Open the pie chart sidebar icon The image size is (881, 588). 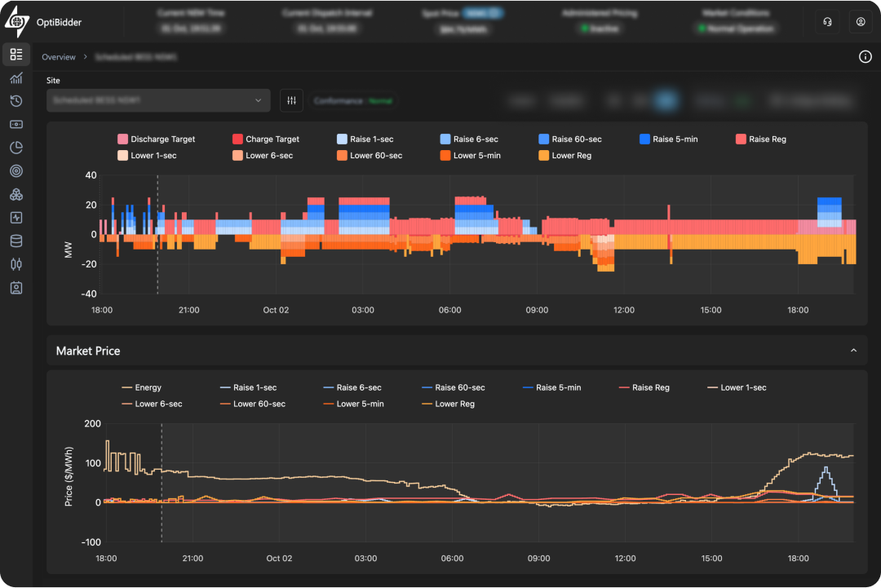click(16, 148)
